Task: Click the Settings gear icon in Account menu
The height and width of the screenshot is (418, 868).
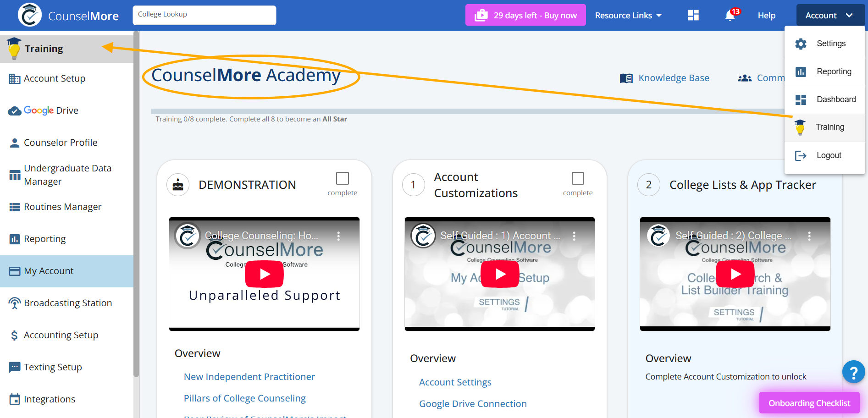Action: click(x=801, y=44)
